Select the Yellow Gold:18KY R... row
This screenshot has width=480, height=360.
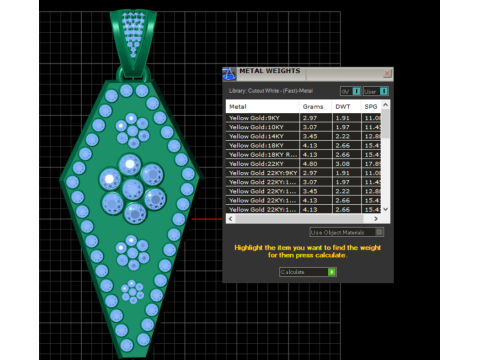tap(303, 155)
